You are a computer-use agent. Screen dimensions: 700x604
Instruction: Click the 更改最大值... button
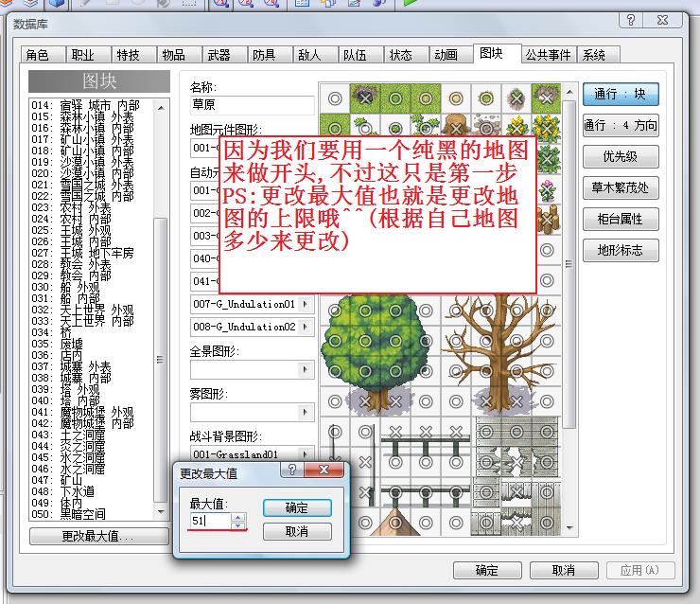click(x=98, y=536)
